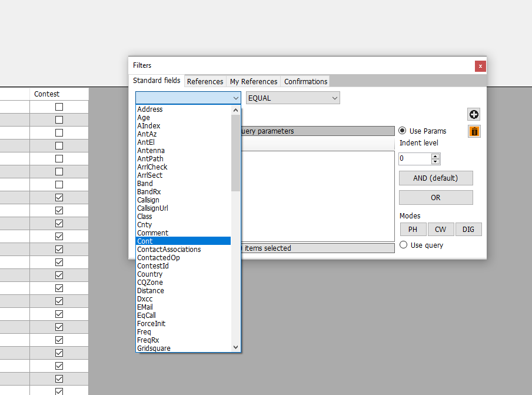The image size is (532, 395).
Task: Choose ArrlCheck from the field list
Action: (x=183, y=167)
